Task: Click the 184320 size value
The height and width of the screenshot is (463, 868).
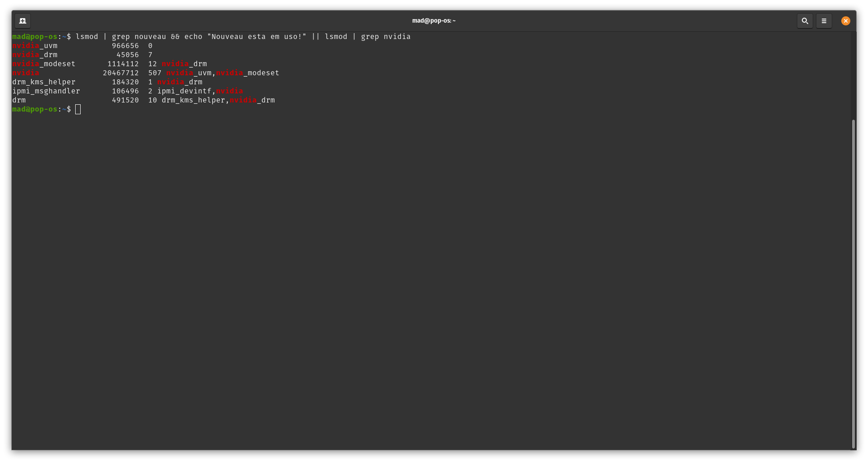Action: pyautogui.click(x=125, y=82)
